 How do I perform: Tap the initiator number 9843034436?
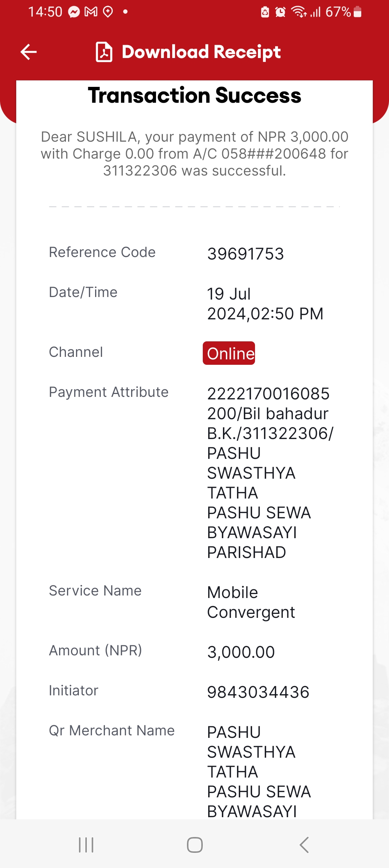pos(258,692)
